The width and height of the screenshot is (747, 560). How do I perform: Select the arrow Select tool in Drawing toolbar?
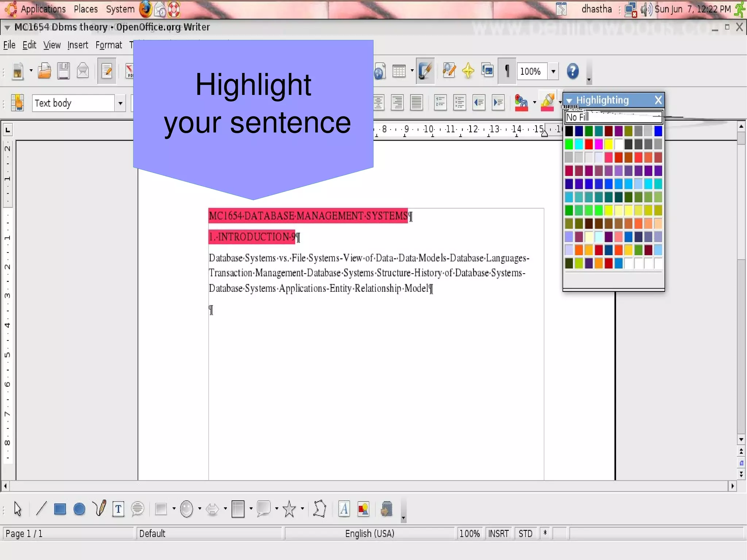tap(18, 509)
